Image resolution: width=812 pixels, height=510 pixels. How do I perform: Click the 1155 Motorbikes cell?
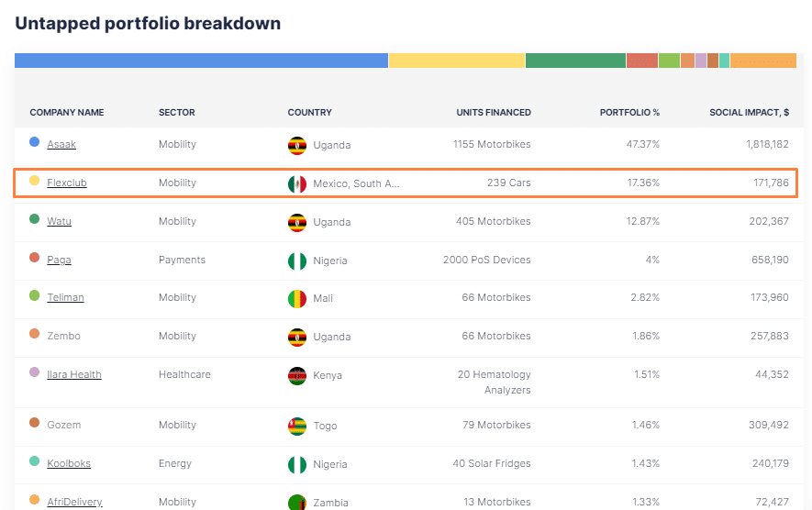pyautogui.click(x=492, y=144)
